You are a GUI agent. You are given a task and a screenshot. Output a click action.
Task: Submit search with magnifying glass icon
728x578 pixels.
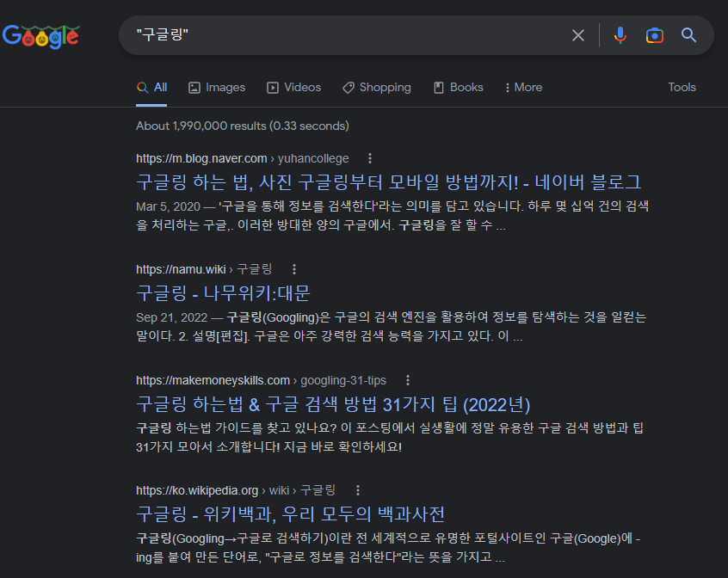pyautogui.click(x=688, y=35)
